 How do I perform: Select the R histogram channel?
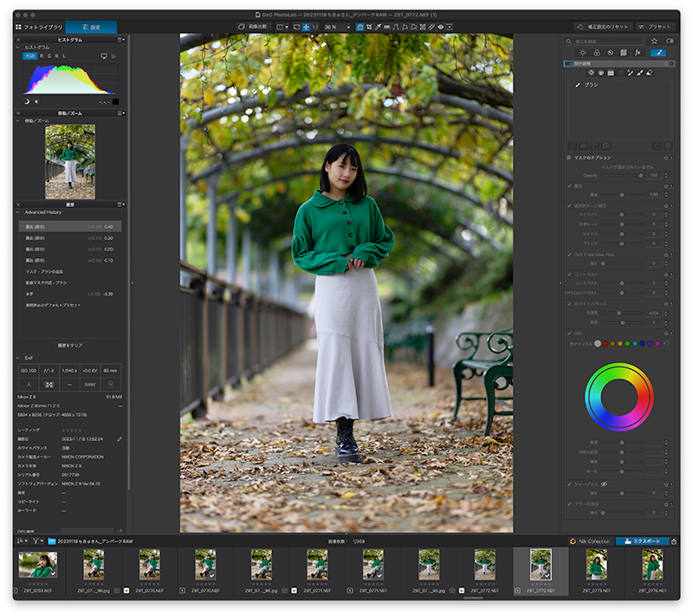pos(42,56)
